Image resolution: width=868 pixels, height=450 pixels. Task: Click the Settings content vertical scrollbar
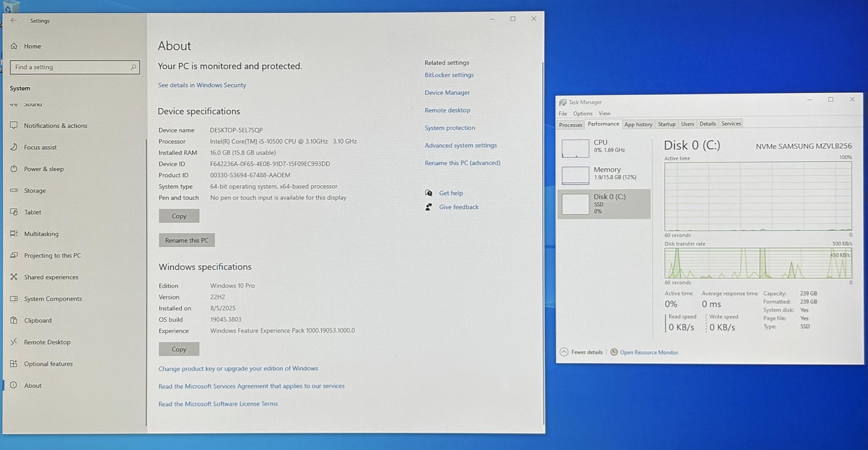(x=543, y=244)
